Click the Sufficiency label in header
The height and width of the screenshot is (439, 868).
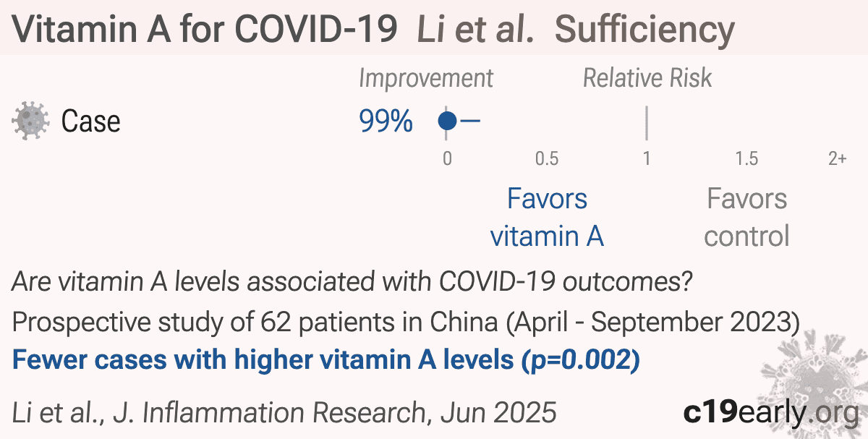[644, 29]
